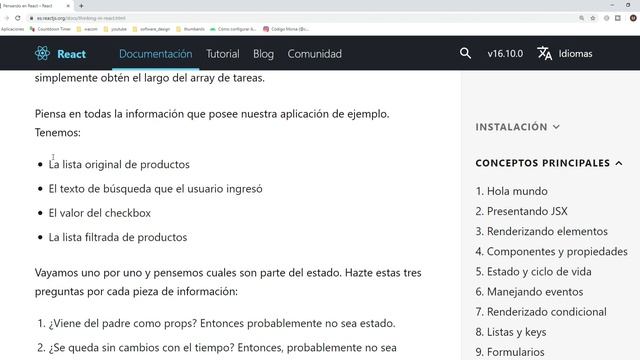Click bullet El valor del checkbox
This screenshot has width=640, height=360.
point(100,213)
